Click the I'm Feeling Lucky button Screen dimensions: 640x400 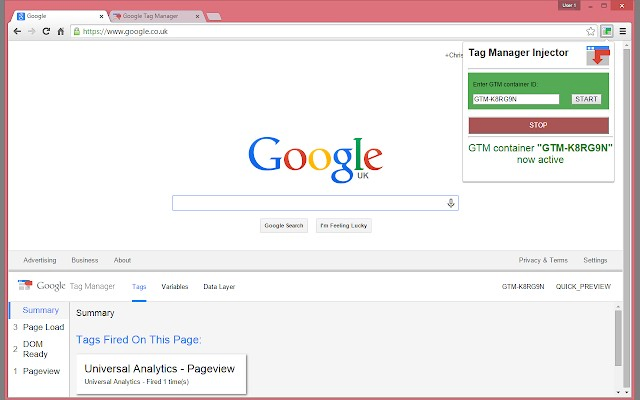(344, 226)
